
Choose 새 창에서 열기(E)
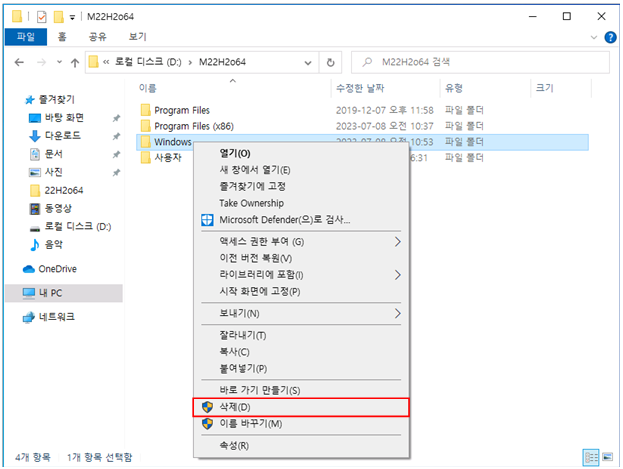point(301,170)
